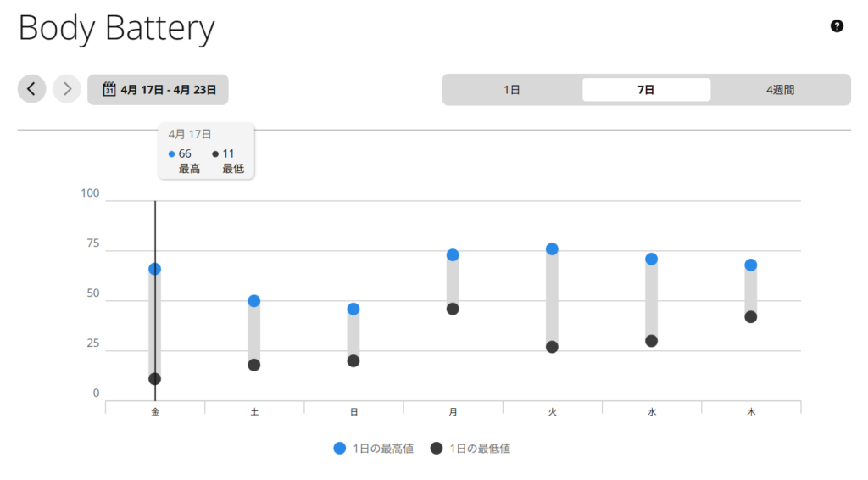Click Sunday's blue highest value dot
Screen dimensions: 868x480
pyautogui.click(x=353, y=310)
